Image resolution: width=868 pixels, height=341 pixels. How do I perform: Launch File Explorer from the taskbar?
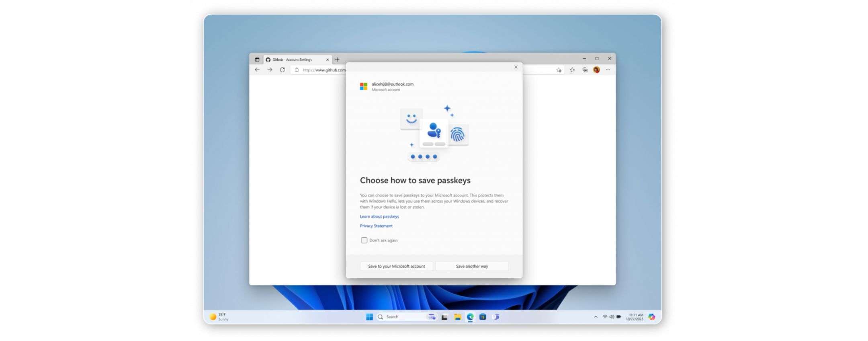point(457,317)
